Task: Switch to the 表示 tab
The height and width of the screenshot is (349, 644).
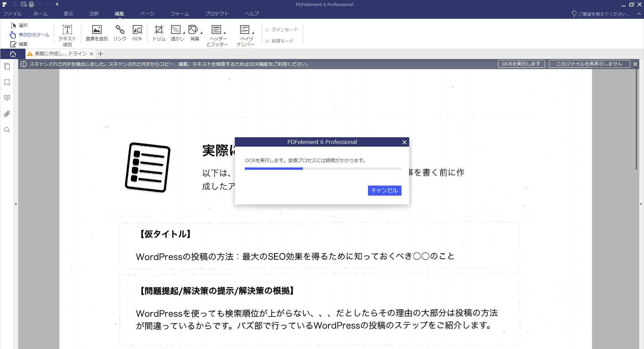Action: tap(68, 14)
